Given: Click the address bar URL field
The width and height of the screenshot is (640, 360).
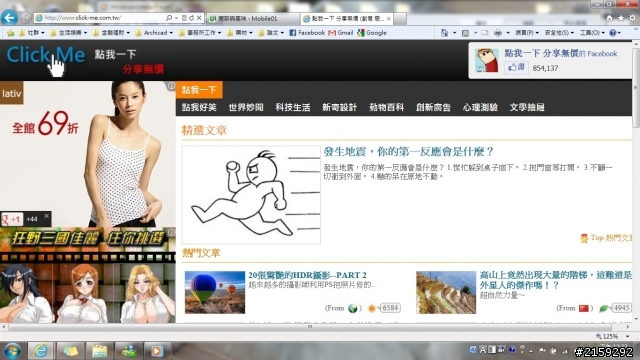Looking at the screenshot, I should 100,18.
